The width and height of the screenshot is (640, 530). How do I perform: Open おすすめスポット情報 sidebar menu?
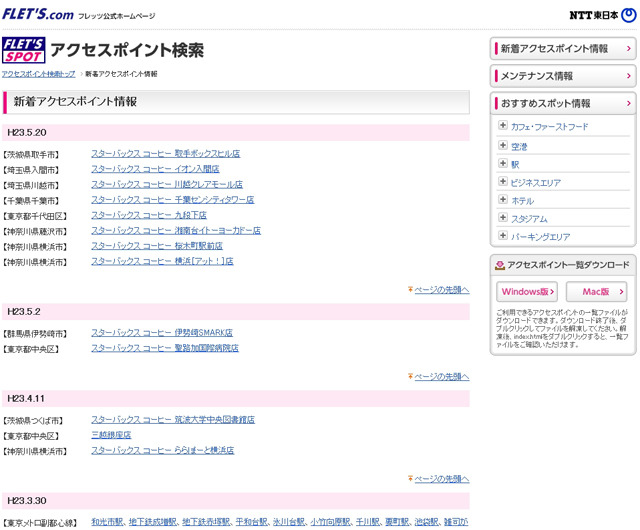click(563, 103)
